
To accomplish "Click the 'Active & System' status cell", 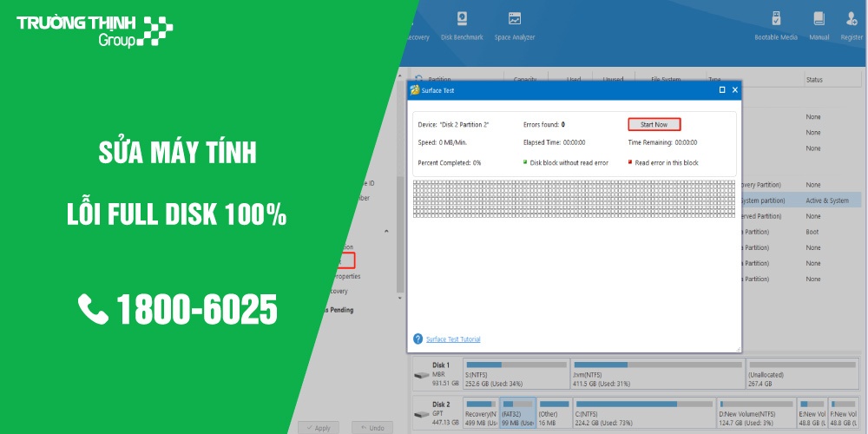I will (827, 201).
